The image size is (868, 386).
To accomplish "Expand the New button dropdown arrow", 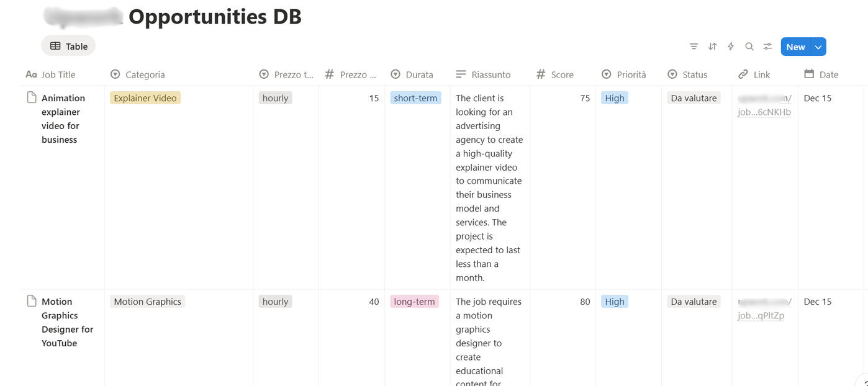I will 818,47.
